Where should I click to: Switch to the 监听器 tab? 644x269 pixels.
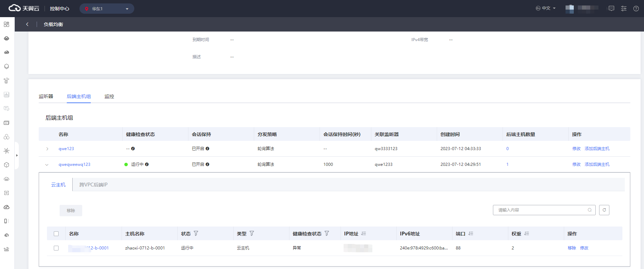(x=46, y=96)
